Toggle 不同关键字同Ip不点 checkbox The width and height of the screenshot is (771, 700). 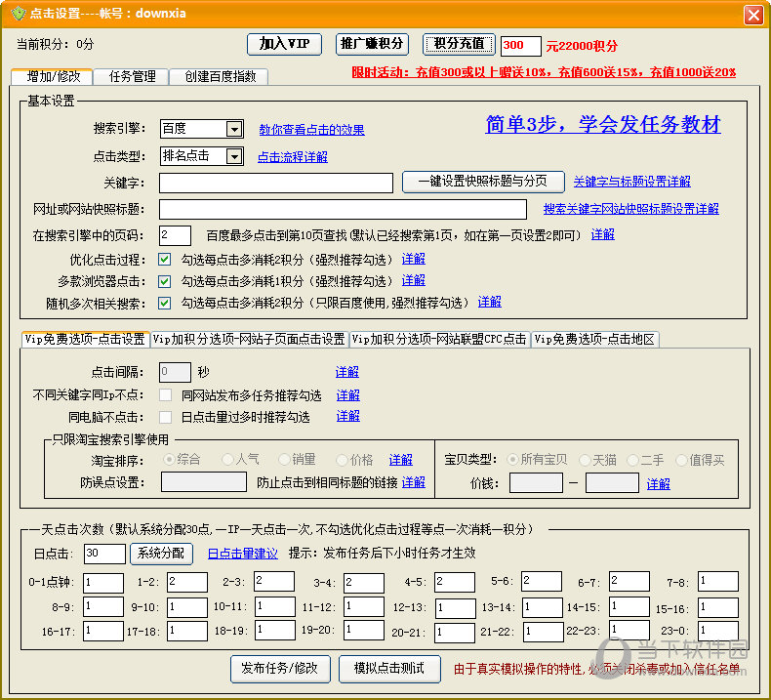coord(166,395)
